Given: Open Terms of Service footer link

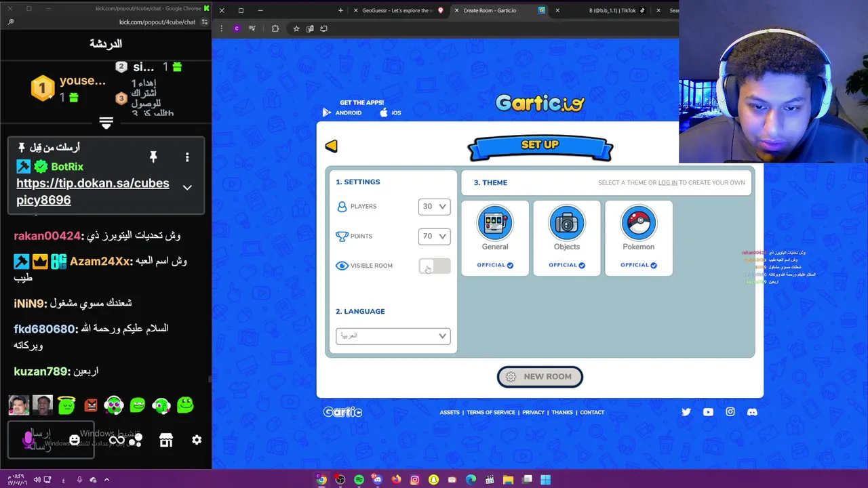Looking at the screenshot, I should pyautogui.click(x=491, y=412).
